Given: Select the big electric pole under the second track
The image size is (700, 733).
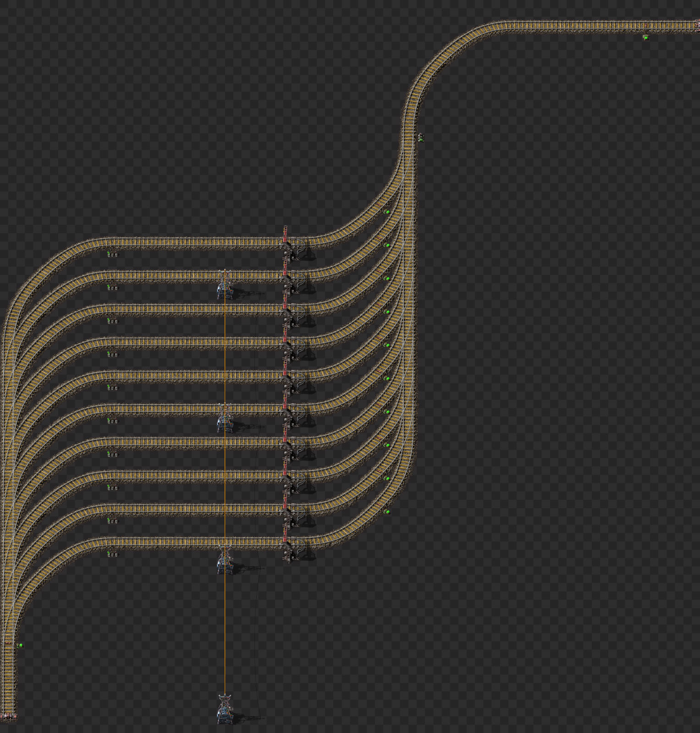Looking at the screenshot, I should pyautogui.click(x=224, y=285).
